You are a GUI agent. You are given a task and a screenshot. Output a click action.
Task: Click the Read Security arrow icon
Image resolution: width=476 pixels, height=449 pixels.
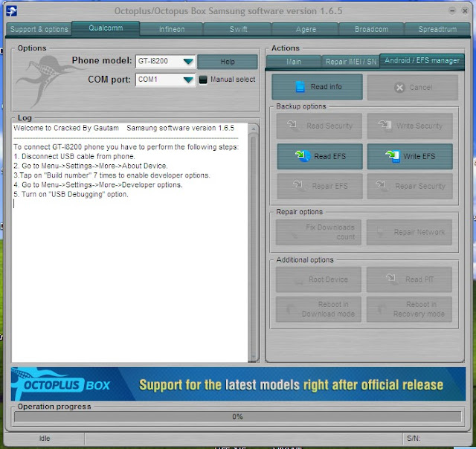point(292,124)
